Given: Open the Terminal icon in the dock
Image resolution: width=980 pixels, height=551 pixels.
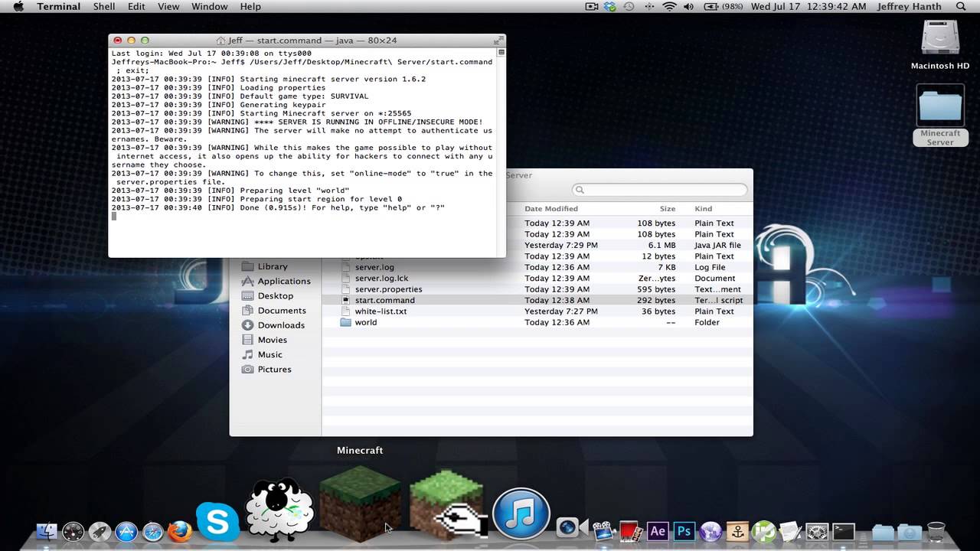Looking at the screenshot, I should pos(844,531).
